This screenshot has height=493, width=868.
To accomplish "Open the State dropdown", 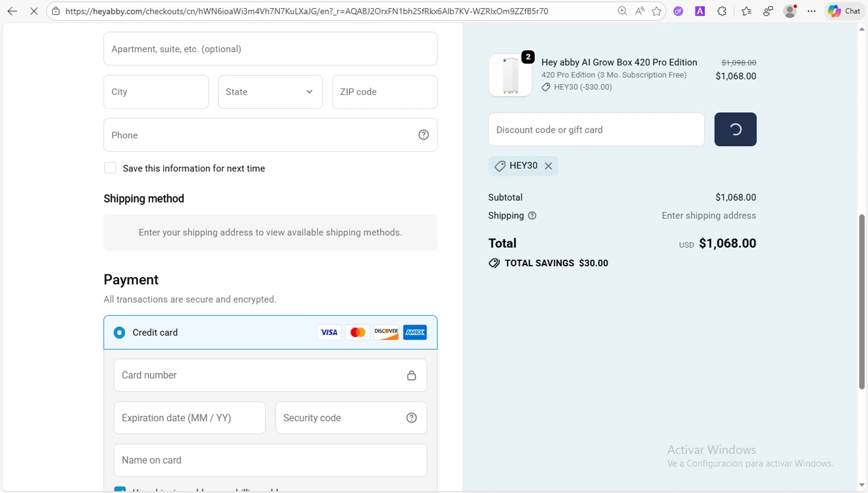I will click(270, 92).
